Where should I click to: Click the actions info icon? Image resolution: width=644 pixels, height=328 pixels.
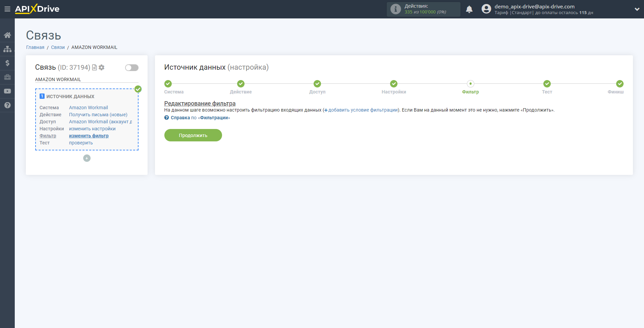pyautogui.click(x=396, y=9)
